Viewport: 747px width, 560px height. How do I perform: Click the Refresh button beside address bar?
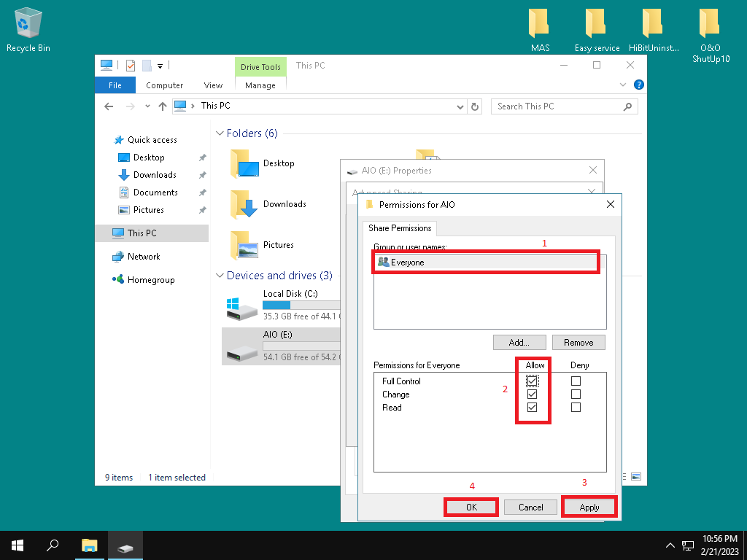coord(476,106)
